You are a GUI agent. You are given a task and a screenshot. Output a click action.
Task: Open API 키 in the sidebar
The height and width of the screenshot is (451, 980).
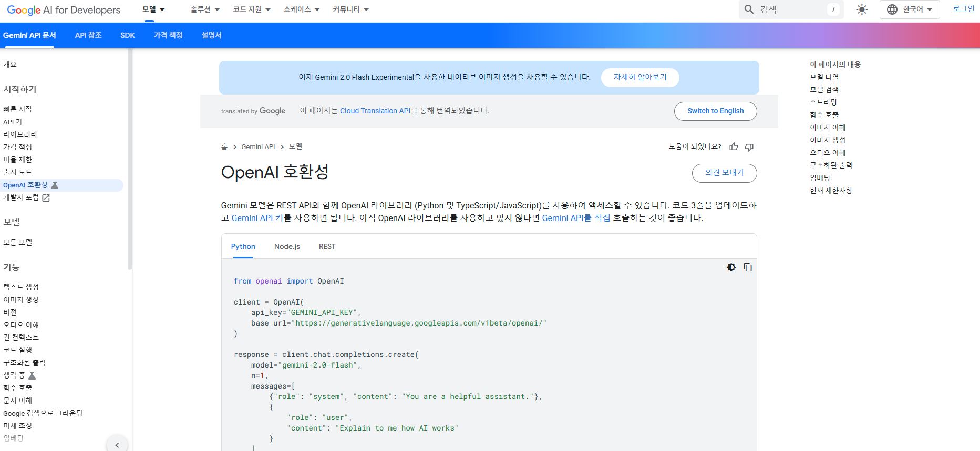tap(13, 122)
